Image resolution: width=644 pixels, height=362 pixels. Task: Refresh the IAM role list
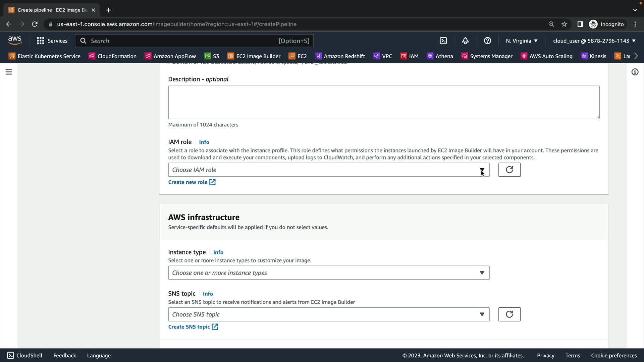(509, 170)
